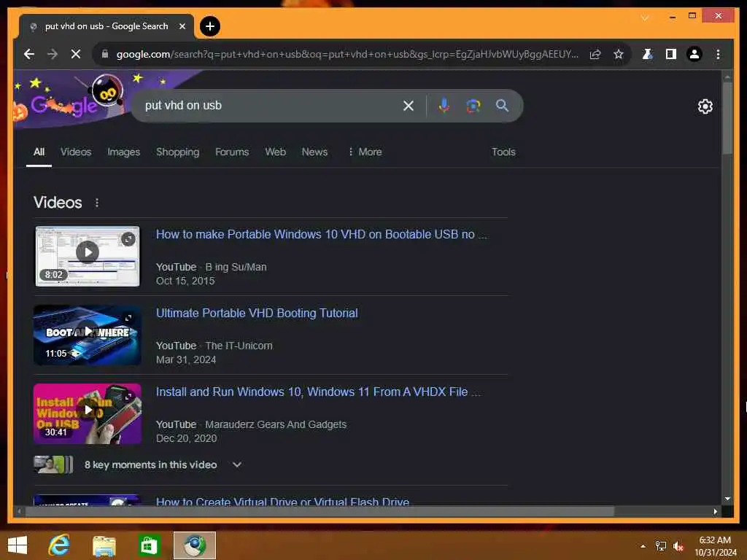
Task: Open Google quick settings gear
Action: click(x=705, y=106)
